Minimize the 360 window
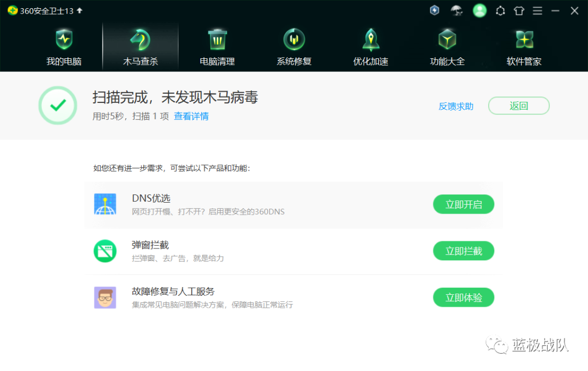The height and width of the screenshot is (371, 588). click(x=555, y=11)
